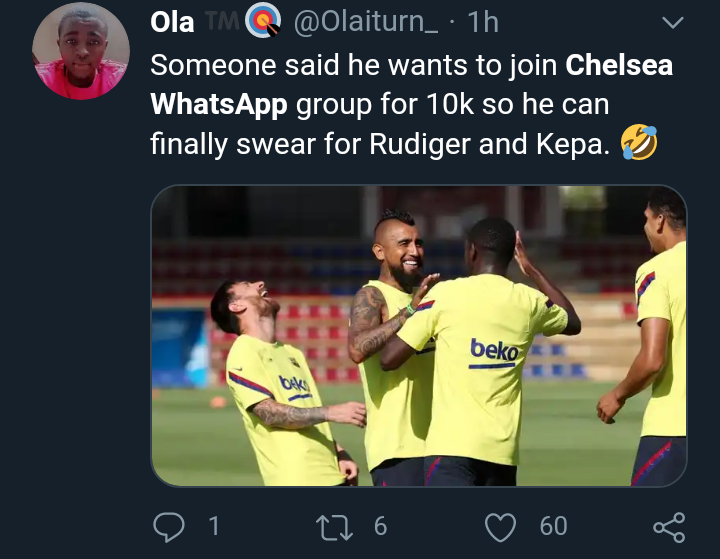Tap the share icon on the tweet
Image resolution: width=720 pixels, height=559 pixels.
(667, 526)
